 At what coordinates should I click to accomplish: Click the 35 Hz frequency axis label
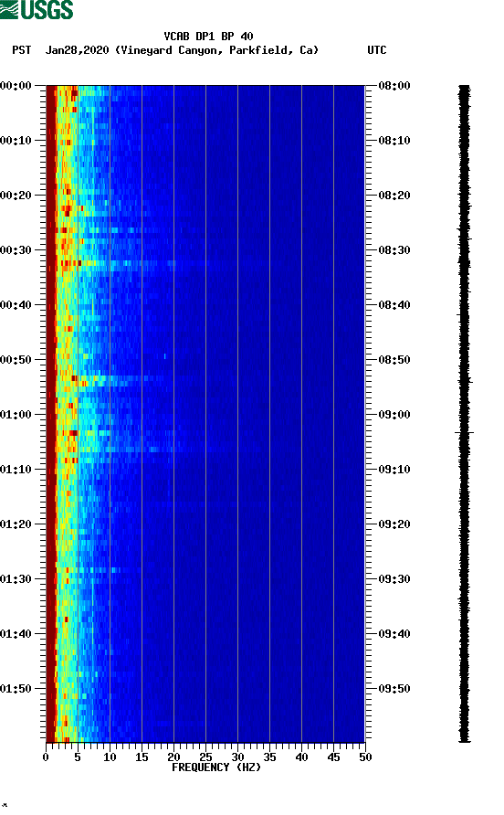[x=269, y=757]
